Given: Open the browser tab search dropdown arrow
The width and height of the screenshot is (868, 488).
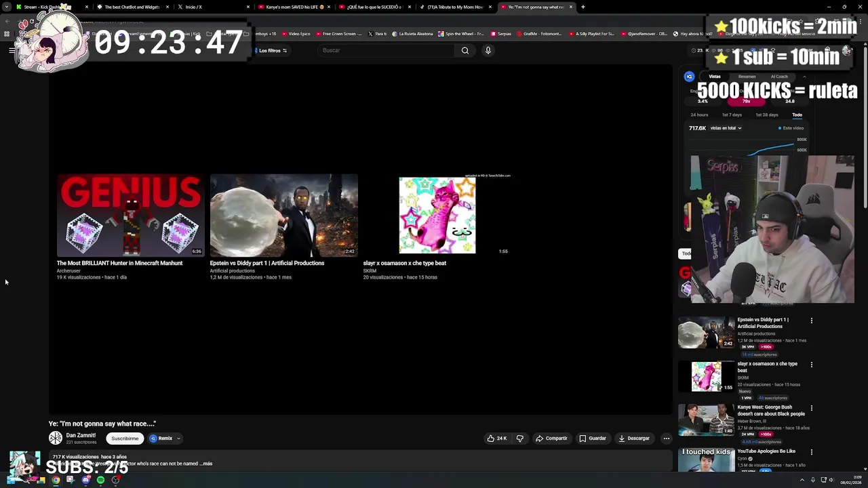Looking at the screenshot, I should [7, 7].
